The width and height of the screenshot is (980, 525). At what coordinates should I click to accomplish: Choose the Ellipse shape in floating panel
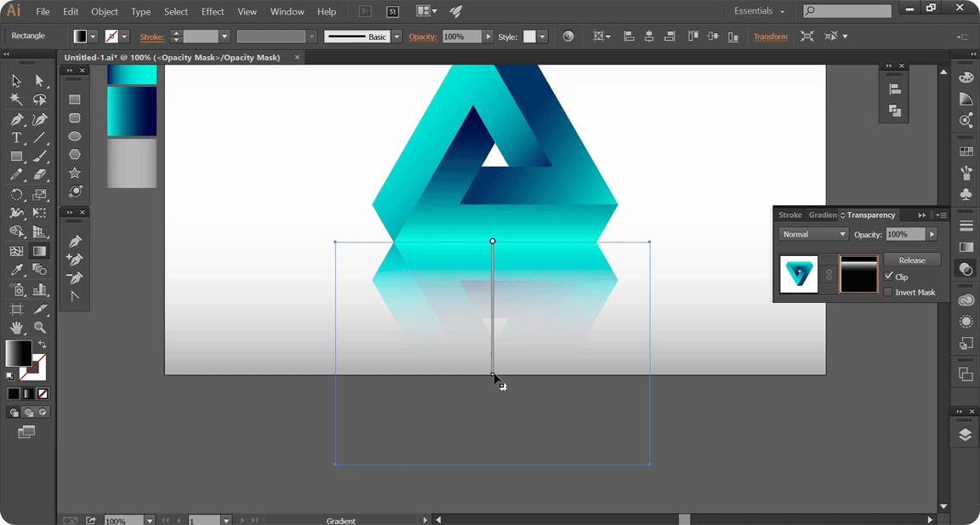click(74, 136)
